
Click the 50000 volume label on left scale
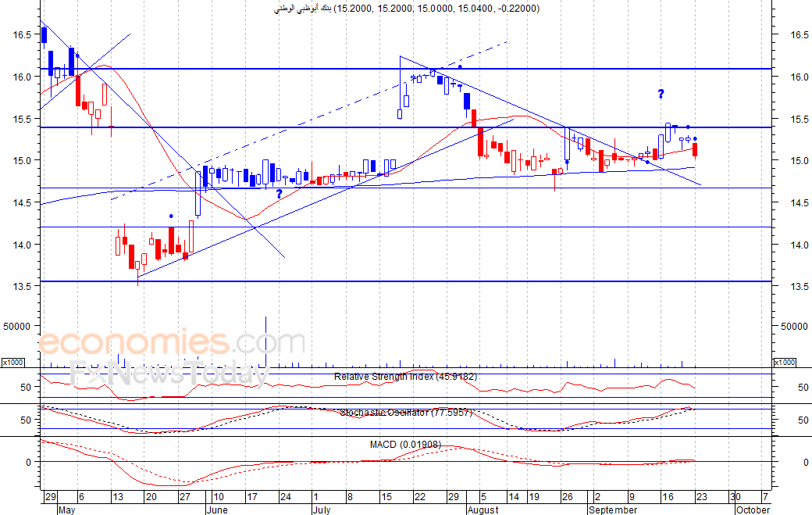(x=17, y=326)
